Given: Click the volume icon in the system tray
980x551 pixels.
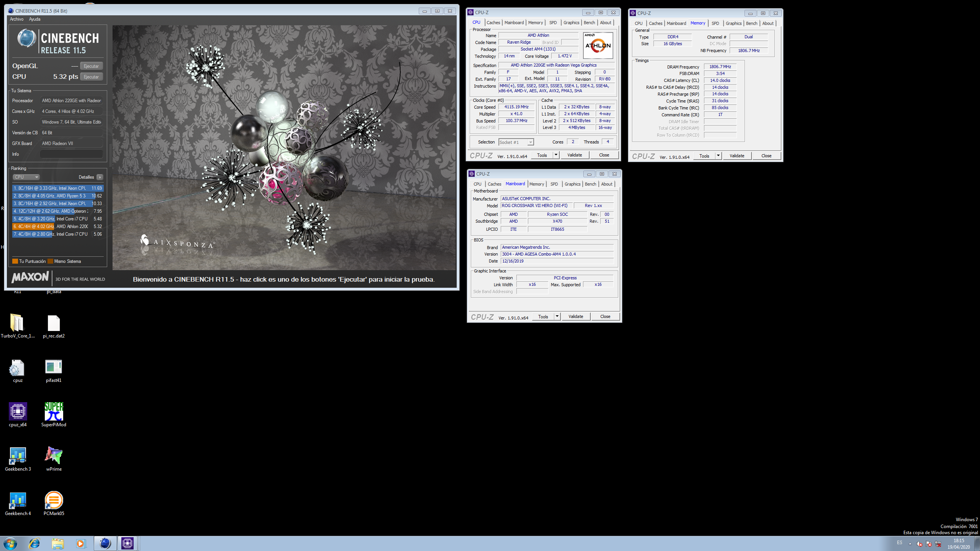Looking at the screenshot, I should click(919, 544).
